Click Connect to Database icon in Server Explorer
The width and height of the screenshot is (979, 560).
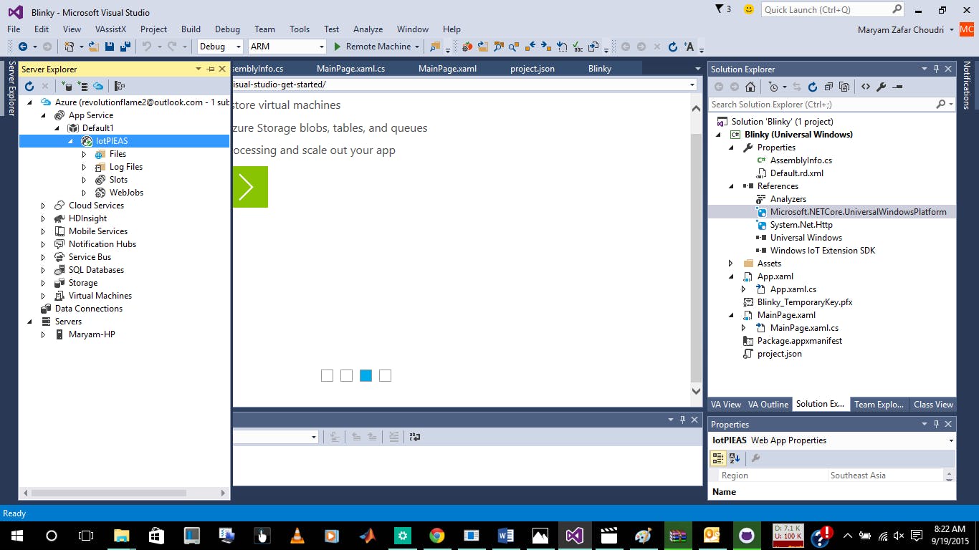tap(67, 86)
